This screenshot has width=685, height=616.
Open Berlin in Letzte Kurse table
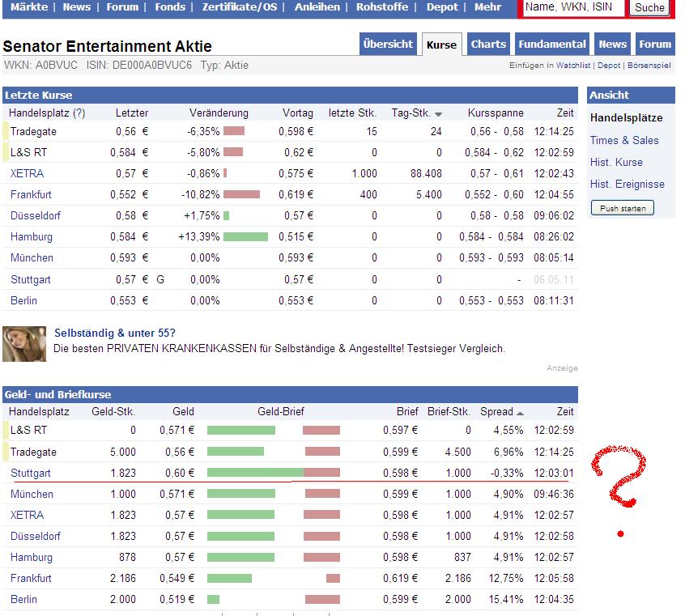(x=23, y=300)
